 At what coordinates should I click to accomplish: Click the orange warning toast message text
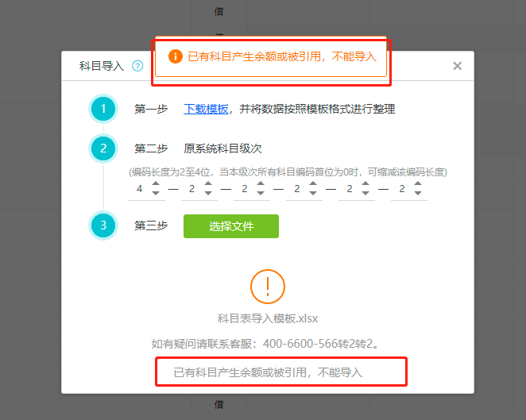[282, 56]
